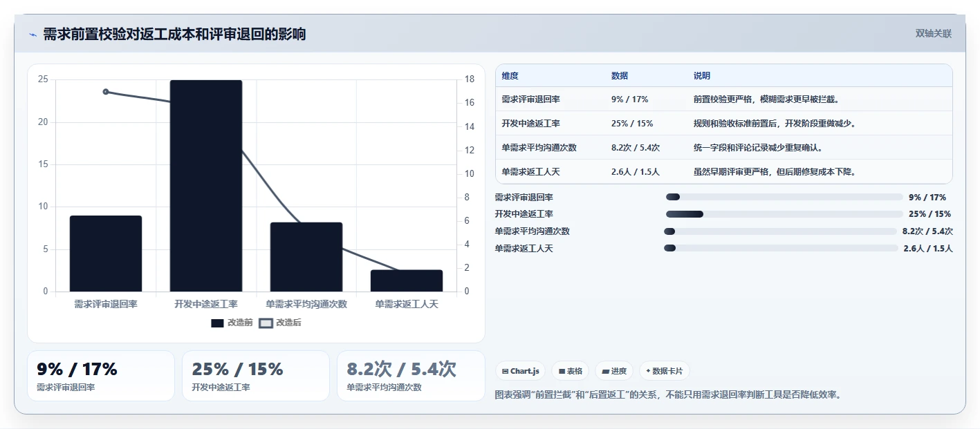The width and height of the screenshot is (980, 429).
Task: Click the x-axis label 单需求返工人天 under the chart
Action: [x=407, y=304]
